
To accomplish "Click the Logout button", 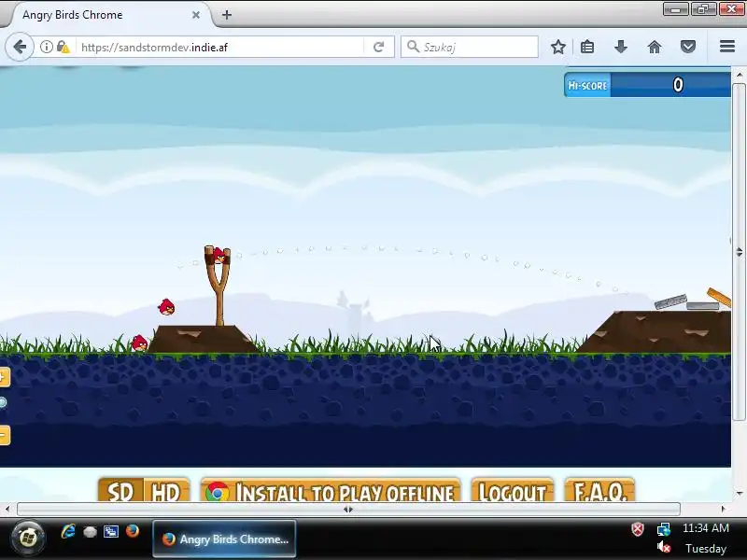I will click(512, 491).
